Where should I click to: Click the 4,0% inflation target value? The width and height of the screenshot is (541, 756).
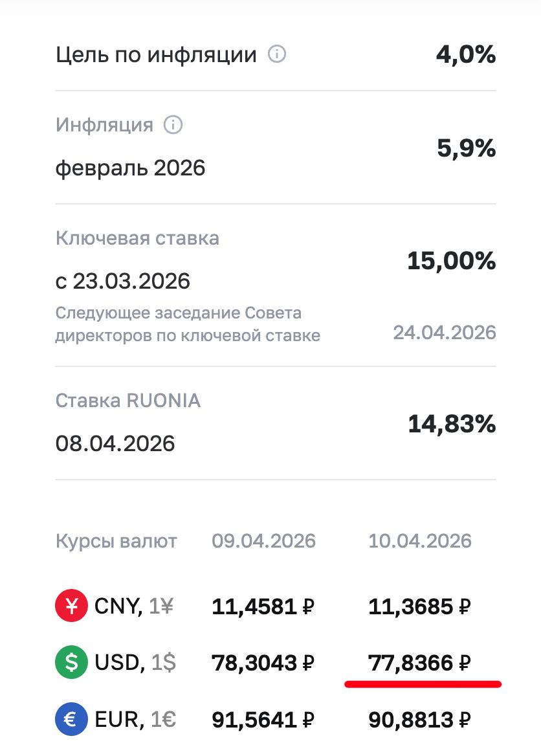(465, 54)
